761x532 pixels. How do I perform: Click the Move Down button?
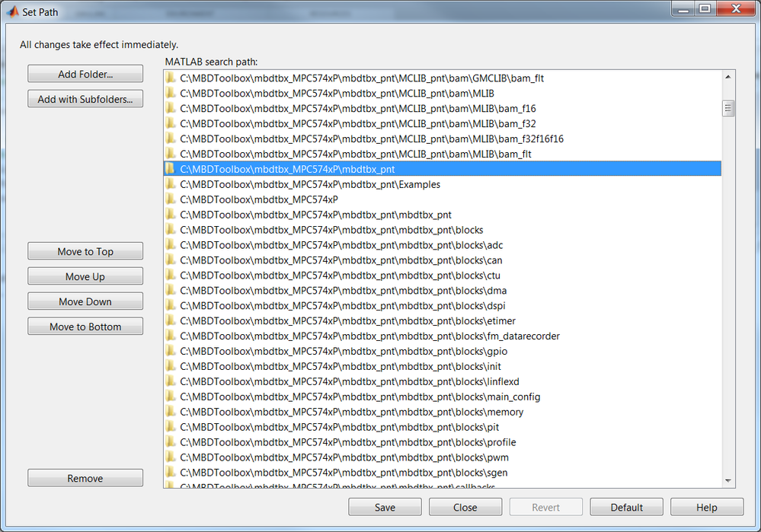[85, 301]
